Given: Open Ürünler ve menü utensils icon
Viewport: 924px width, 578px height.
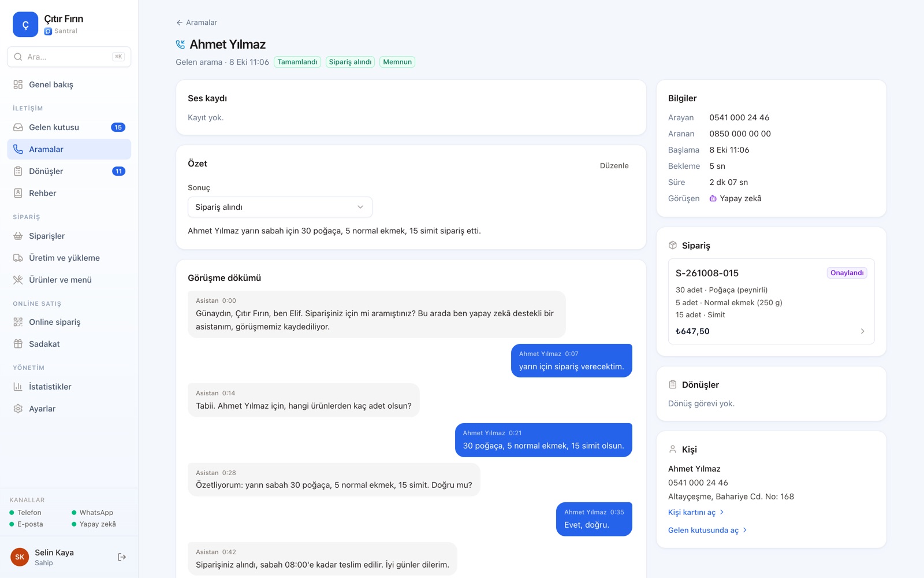Looking at the screenshot, I should coord(18,280).
